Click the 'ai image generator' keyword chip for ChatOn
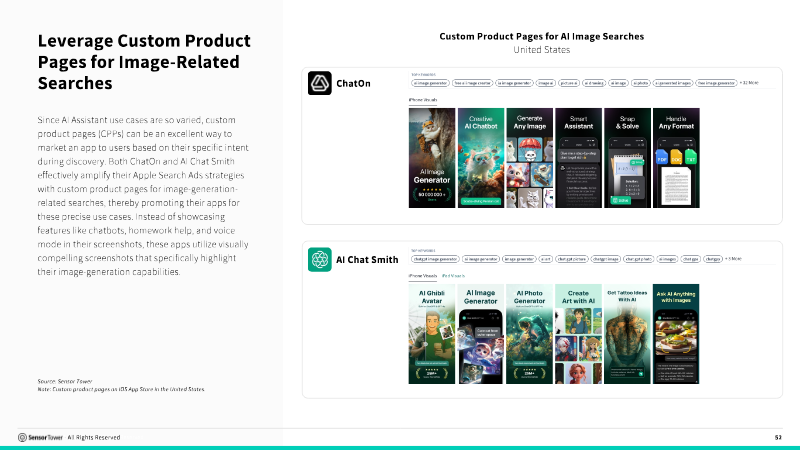This screenshot has height=450, width=800. pyautogui.click(x=430, y=83)
